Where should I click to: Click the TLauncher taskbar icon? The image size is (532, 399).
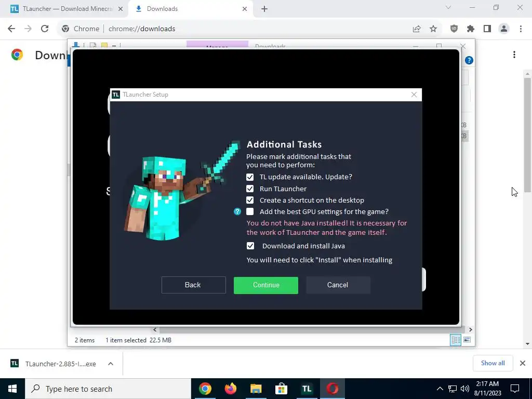click(307, 389)
